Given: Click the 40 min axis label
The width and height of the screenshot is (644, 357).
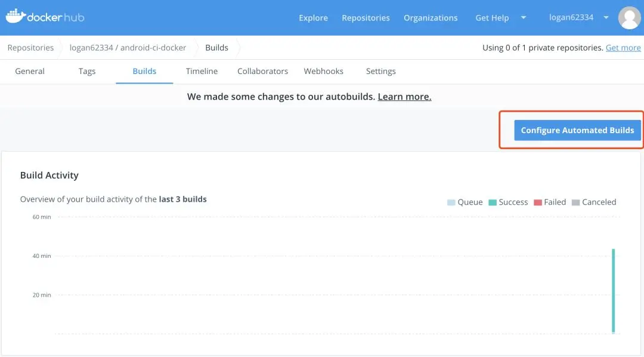Looking at the screenshot, I should [x=42, y=256].
